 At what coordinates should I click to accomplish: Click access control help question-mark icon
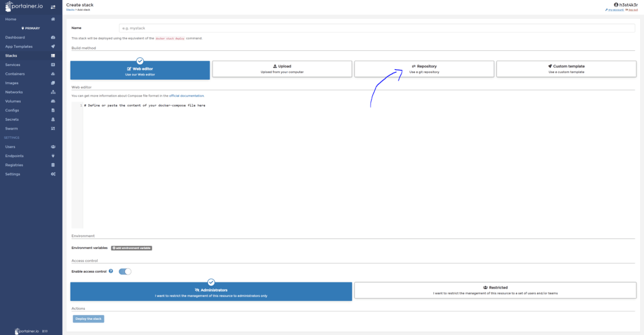[111, 271]
